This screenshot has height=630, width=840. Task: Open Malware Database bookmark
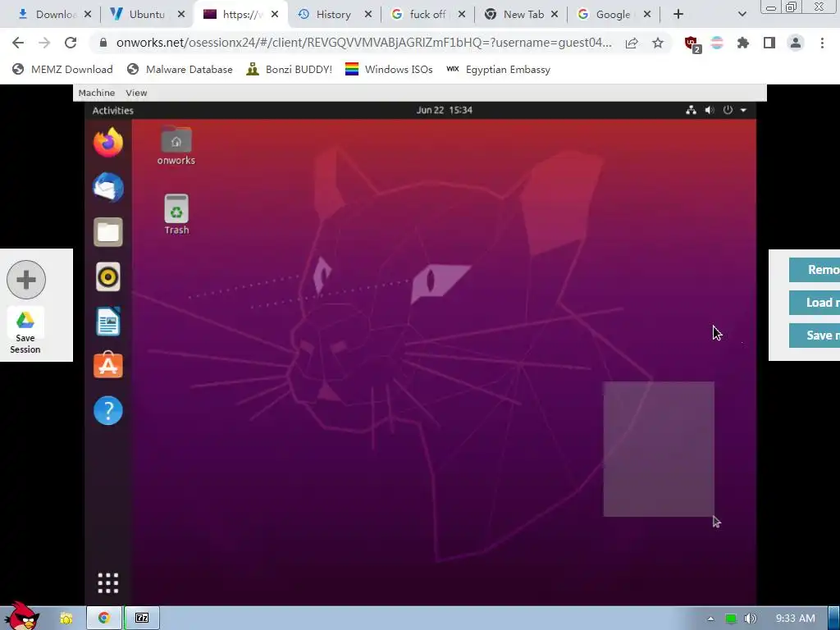coord(180,69)
